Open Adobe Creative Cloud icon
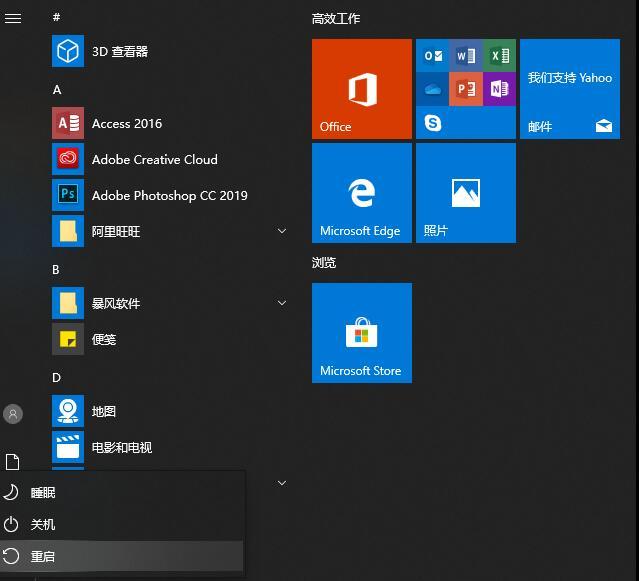 68,159
